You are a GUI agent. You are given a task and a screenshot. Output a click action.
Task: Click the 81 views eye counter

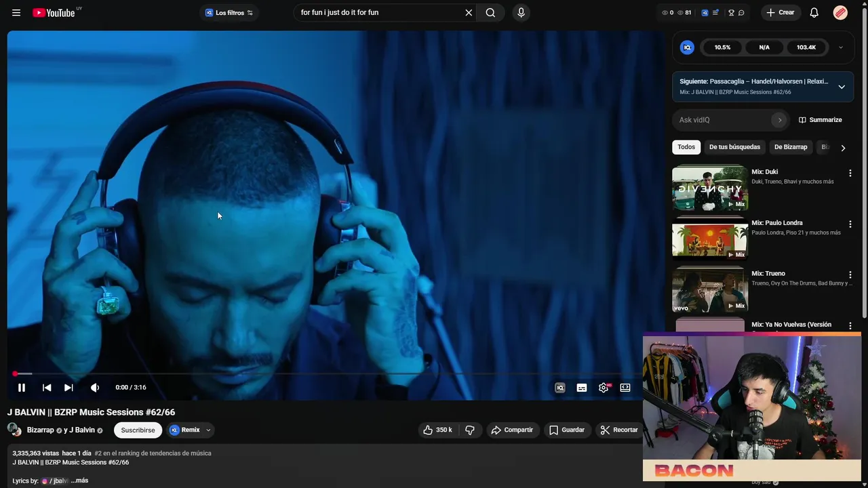[x=684, y=12]
